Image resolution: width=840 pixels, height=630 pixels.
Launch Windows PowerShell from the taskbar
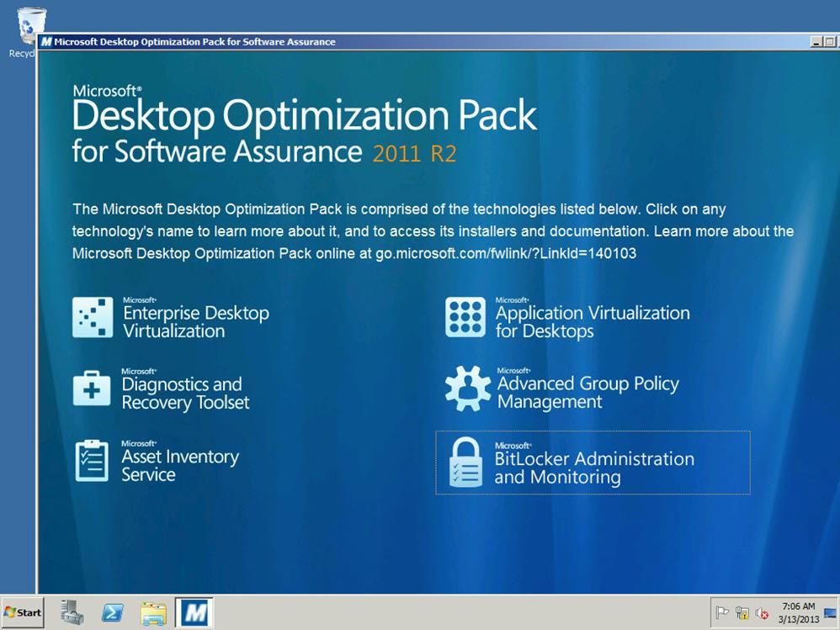pyautogui.click(x=113, y=612)
